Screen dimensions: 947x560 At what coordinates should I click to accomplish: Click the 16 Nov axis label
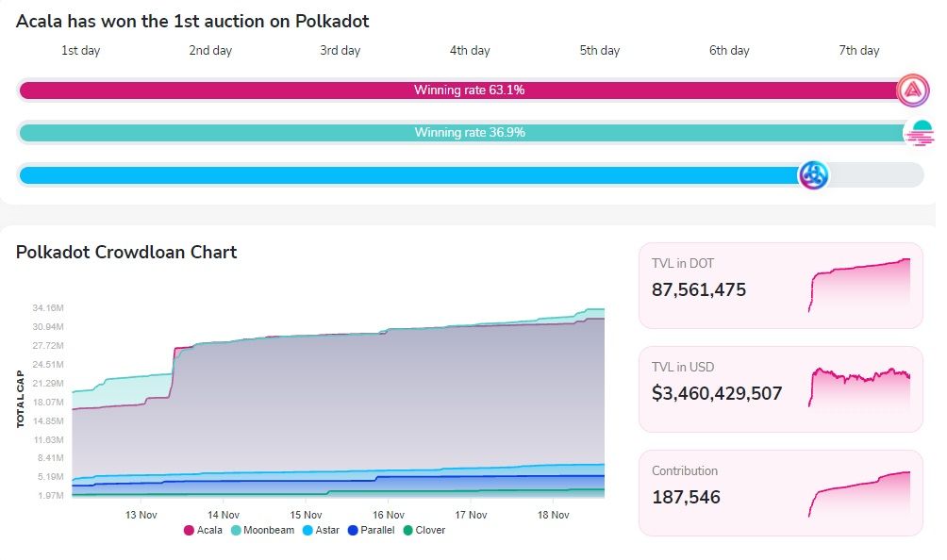(389, 515)
